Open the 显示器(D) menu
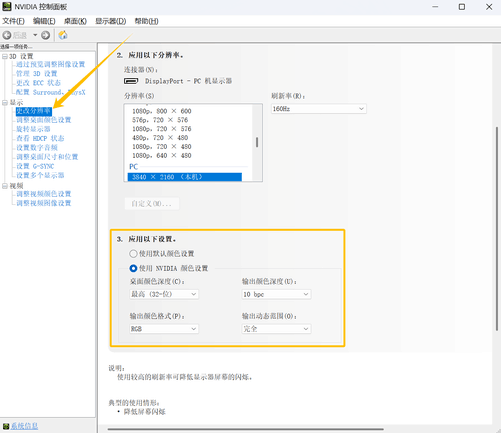 [111, 21]
